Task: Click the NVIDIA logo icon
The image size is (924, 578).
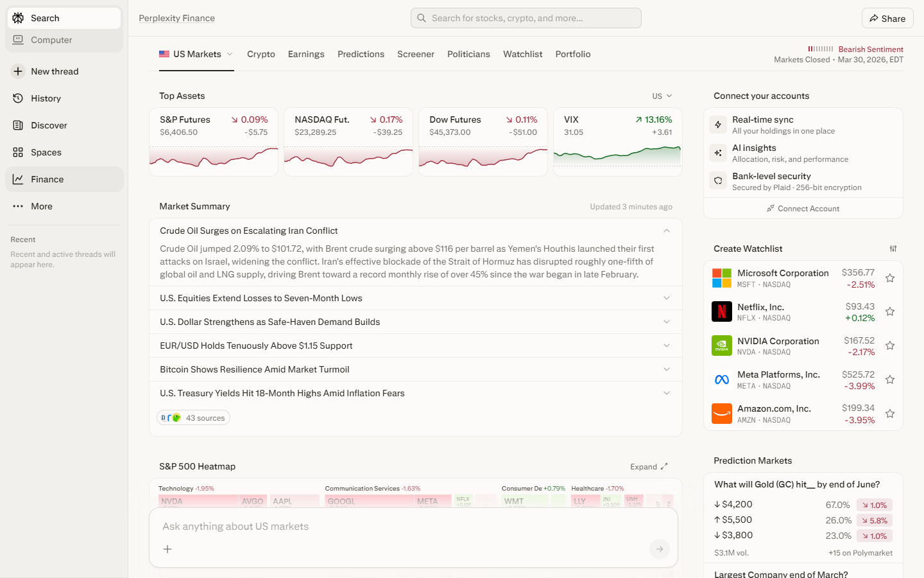Action: tap(722, 346)
